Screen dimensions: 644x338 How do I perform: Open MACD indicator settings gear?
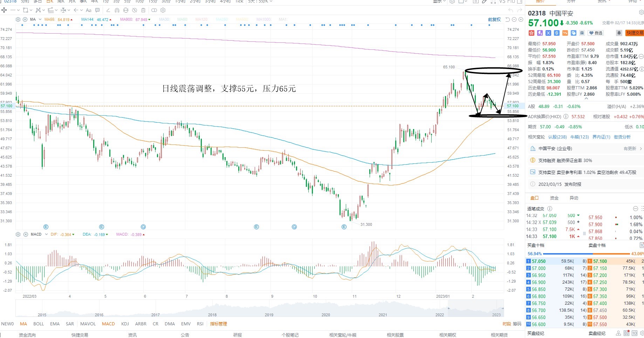18,234
